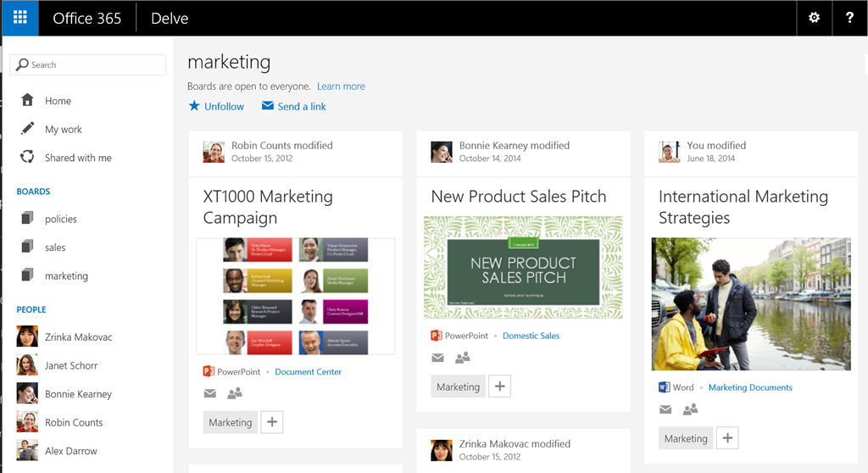Click the Office 365 title in header
Screen dimensions: 868x473
tap(87, 19)
